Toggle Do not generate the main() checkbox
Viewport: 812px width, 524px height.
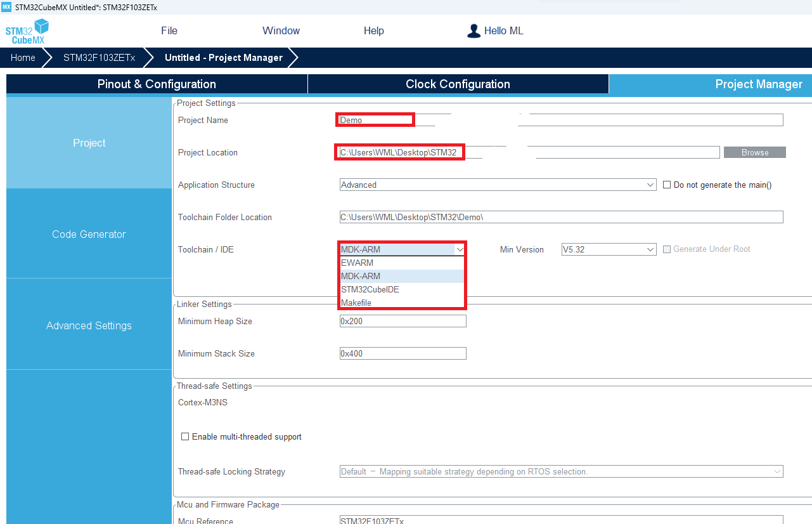pos(667,185)
